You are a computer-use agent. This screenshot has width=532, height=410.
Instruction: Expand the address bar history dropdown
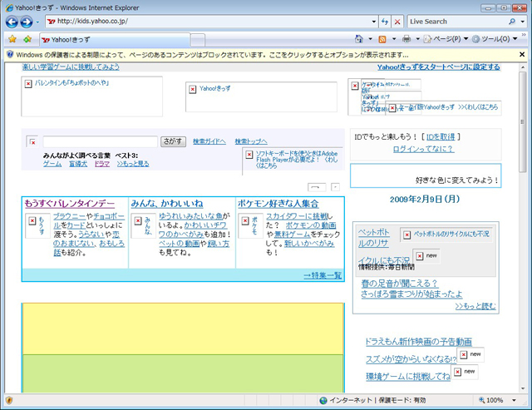(x=374, y=22)
